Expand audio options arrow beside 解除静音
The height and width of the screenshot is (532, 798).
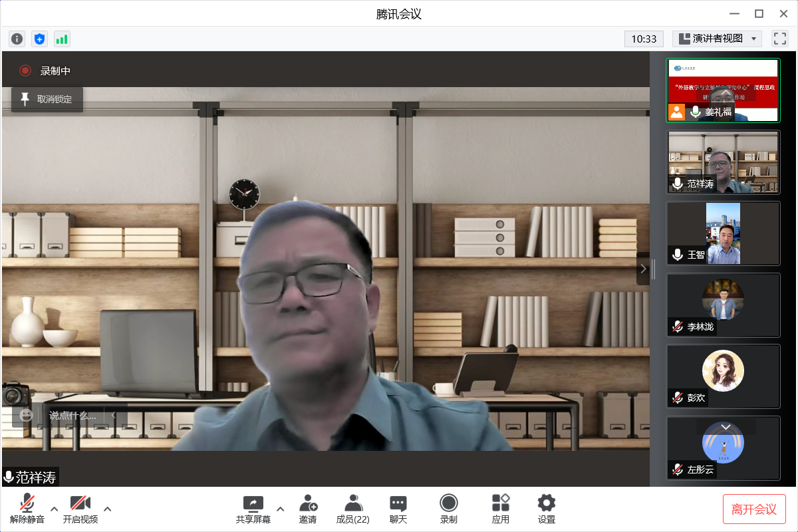click(55, 509)
